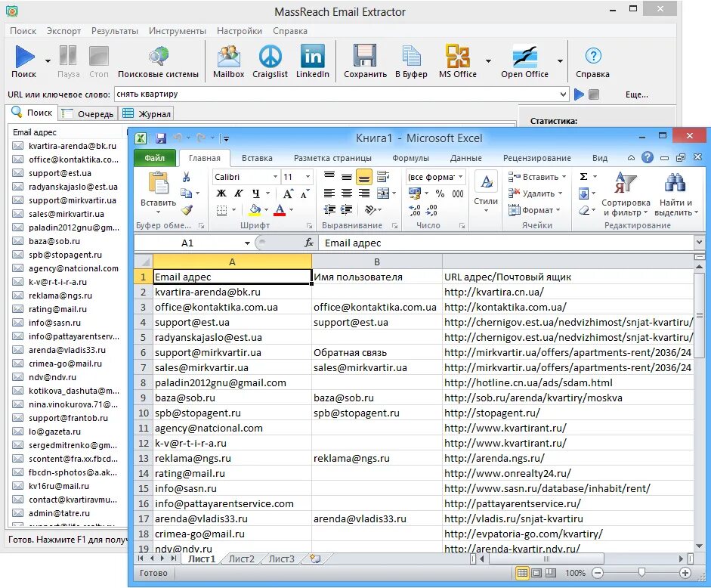Click Excel Вставить cells button
Viewport: 711px width, 588px height.
click(x=537, y=177)
